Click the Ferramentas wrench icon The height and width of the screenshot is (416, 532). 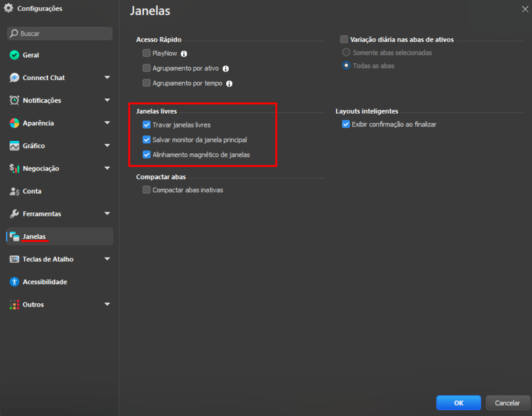pos(14,214)
